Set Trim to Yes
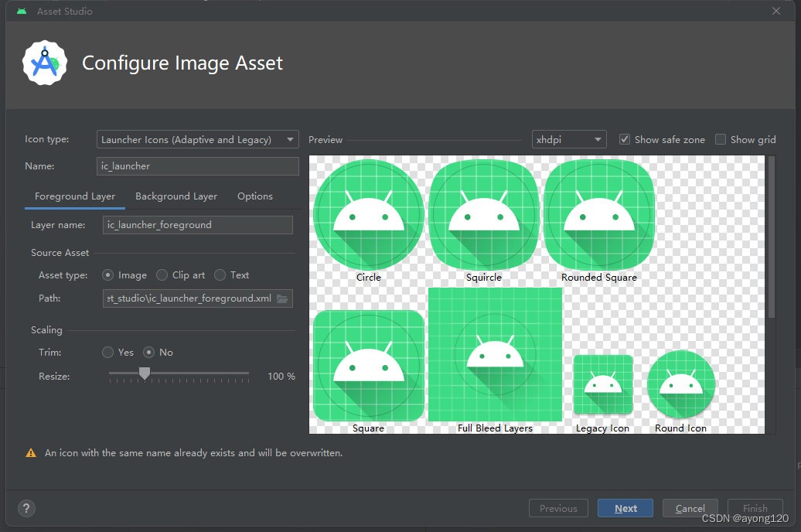The image size is (801, 532). [x=107, y=352]
